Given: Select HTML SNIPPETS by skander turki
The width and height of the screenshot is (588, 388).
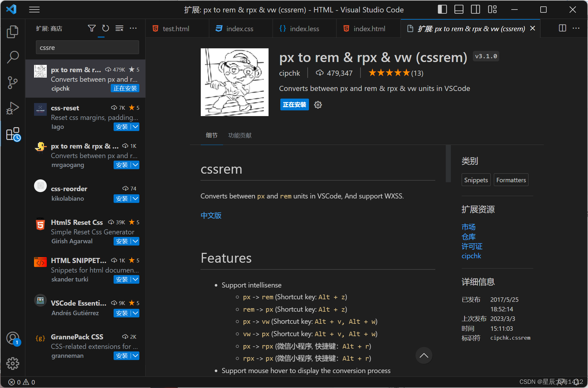Looking at the screenshot, I should click(x=85, y=269).
